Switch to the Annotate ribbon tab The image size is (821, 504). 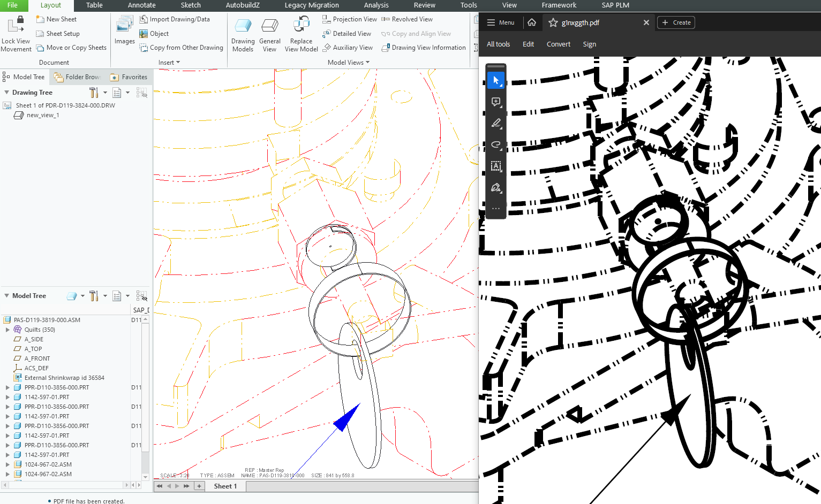141,5
